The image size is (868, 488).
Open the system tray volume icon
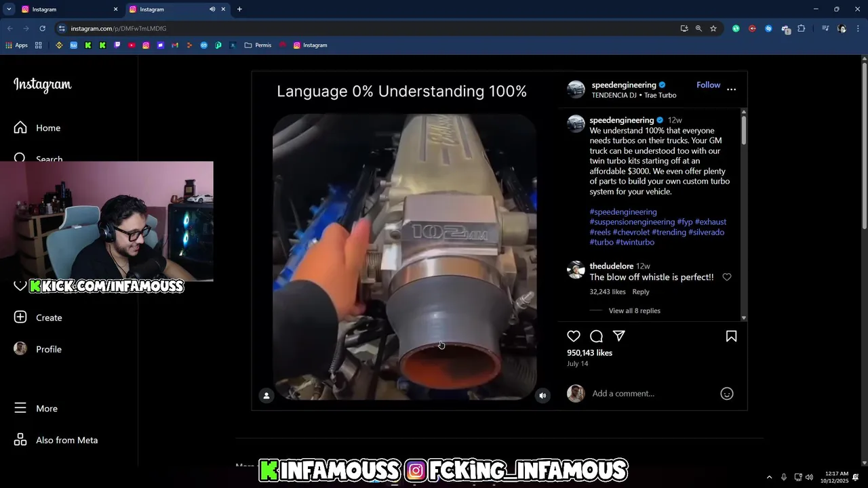[809, 477]
